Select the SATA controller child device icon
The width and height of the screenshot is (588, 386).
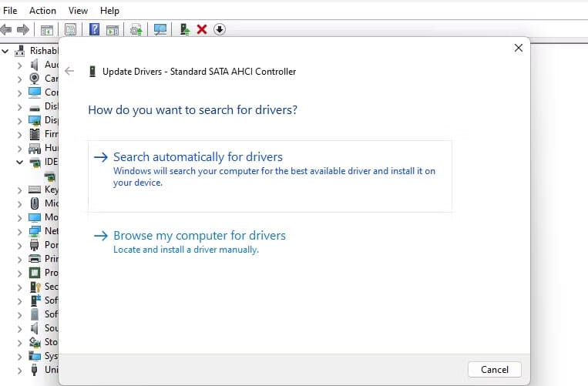tap(50, 176)
